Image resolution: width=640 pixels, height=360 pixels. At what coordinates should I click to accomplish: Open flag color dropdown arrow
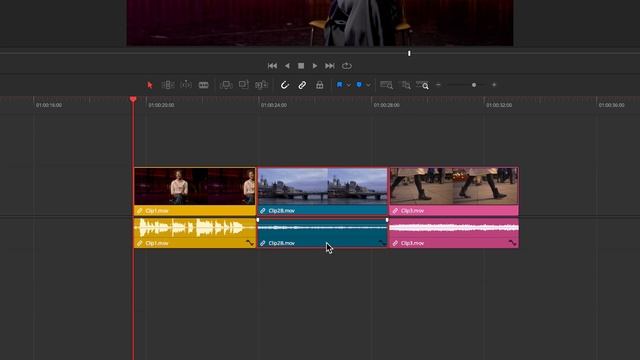349,85
